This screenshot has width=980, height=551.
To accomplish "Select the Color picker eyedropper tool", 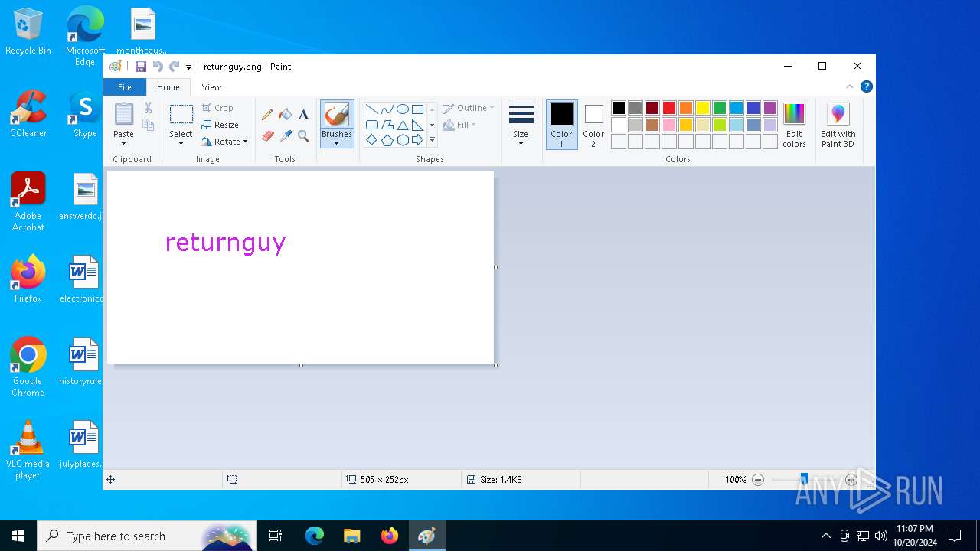I will pyautogui.click(x=286, y=136).
